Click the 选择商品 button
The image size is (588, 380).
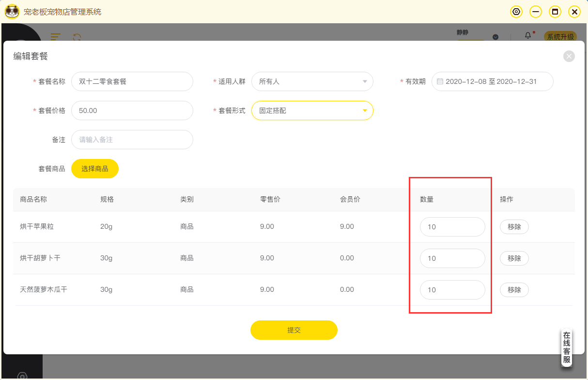95,169
